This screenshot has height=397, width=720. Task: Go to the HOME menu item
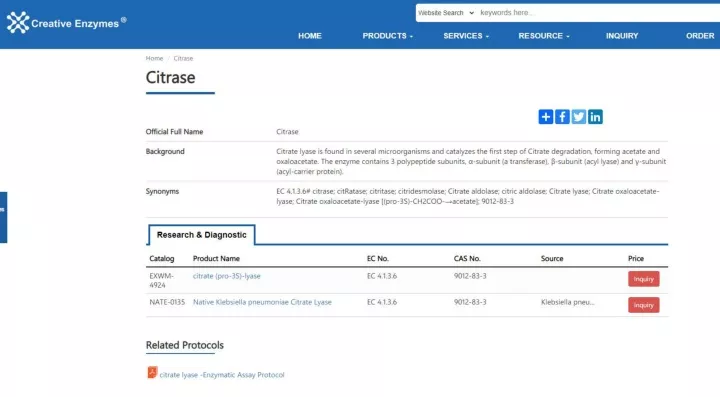(x=310, y=36)
